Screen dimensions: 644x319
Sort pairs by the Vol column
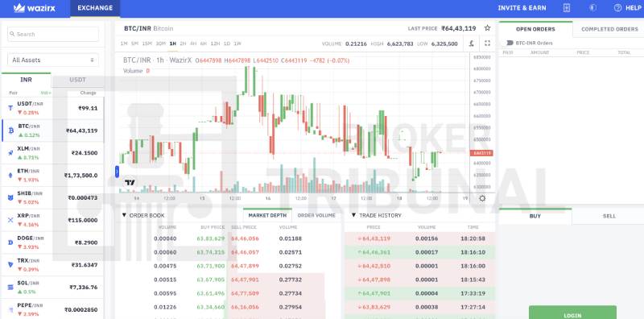pos(46,93)
